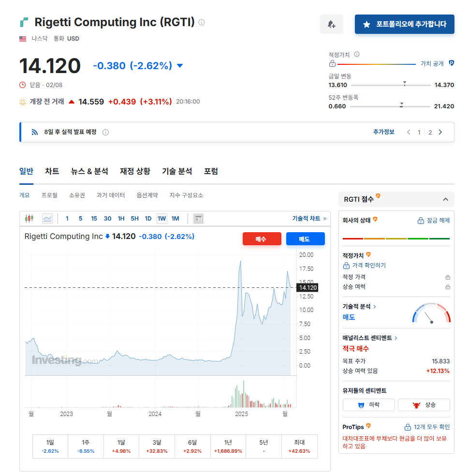
Task: Set chart interval to 1M
Action: pos(175,219)
